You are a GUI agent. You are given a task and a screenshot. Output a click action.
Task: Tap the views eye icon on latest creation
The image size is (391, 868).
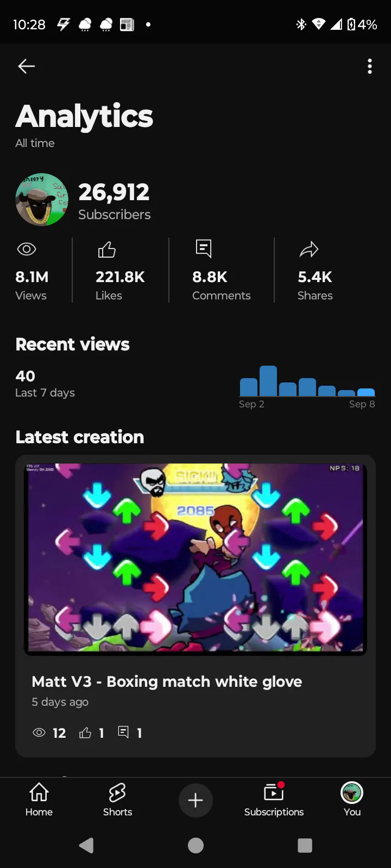coord(39,732)
